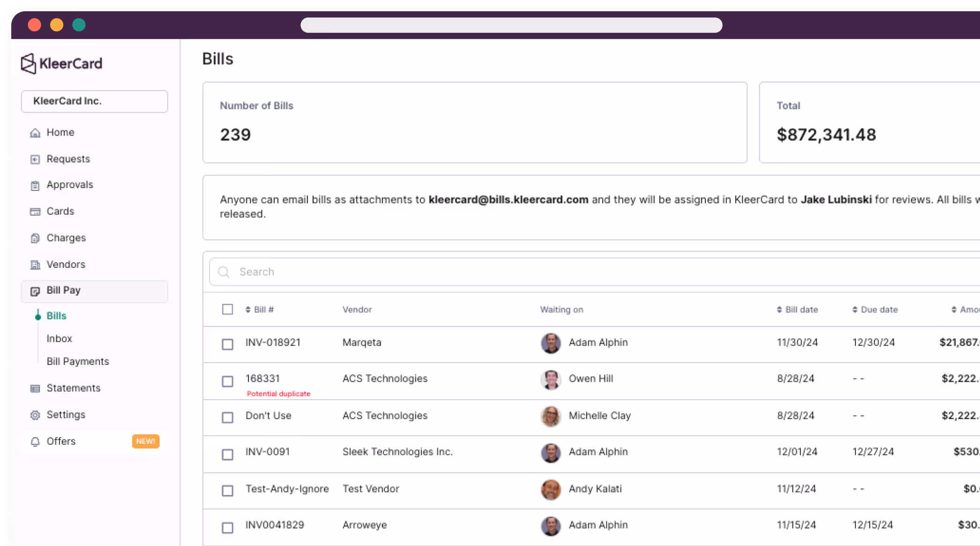Screen dimensions: 980x546
Task: Check the 168331 ACS Technologies bill
Action: 227,381
